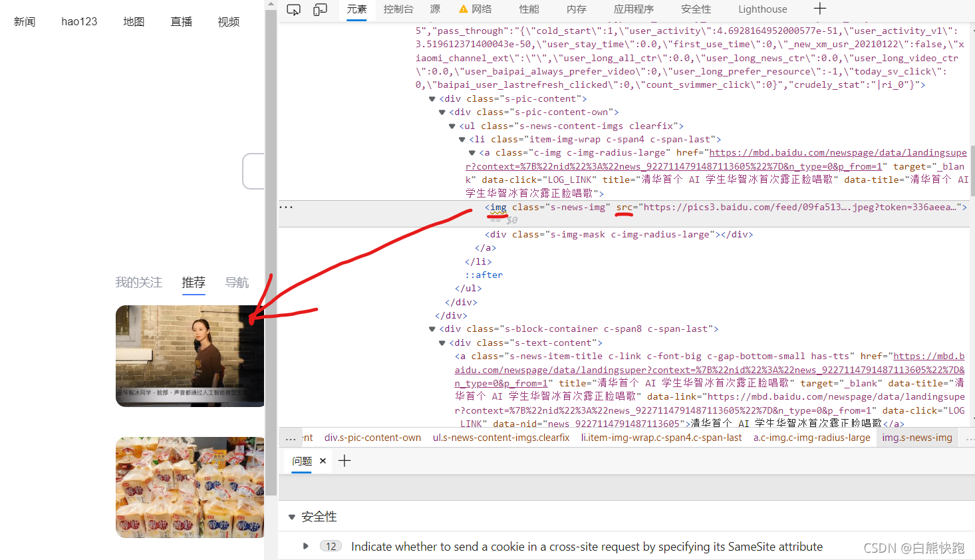This screenshot has width=975, height=560.
Task: Close the 问题 drawer tab
Action: click(323, 461)
